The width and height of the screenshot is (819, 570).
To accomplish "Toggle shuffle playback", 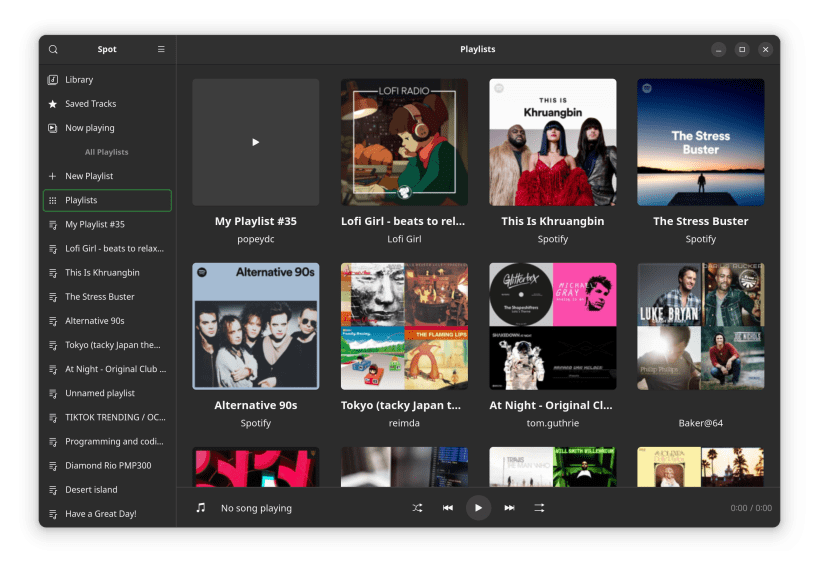I will coord(417,508).
